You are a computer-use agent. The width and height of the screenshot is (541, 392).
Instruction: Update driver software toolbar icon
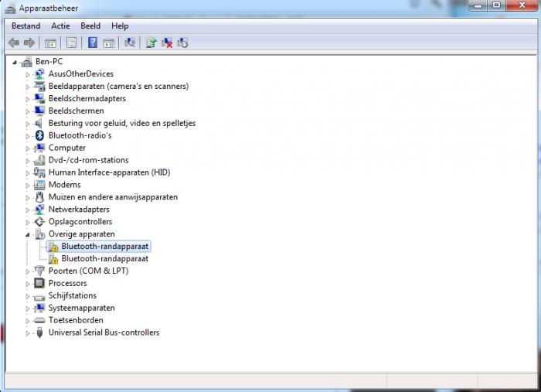[151, 43]
